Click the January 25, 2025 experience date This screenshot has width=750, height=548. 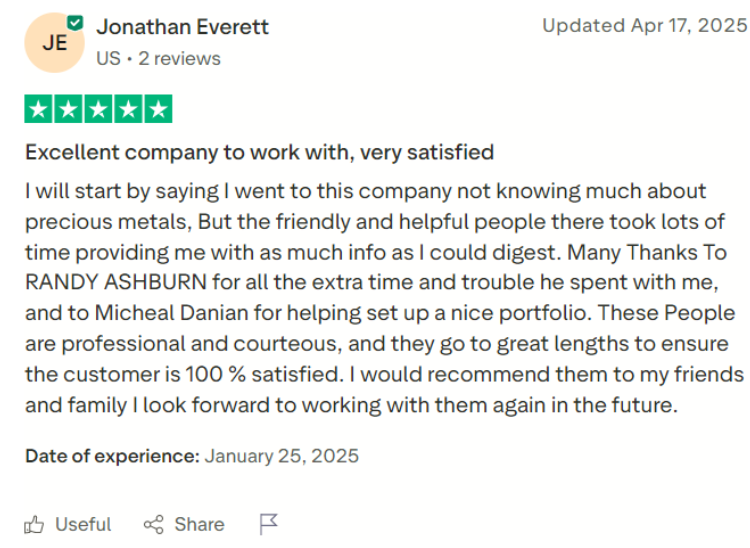(x=282, y=456)
